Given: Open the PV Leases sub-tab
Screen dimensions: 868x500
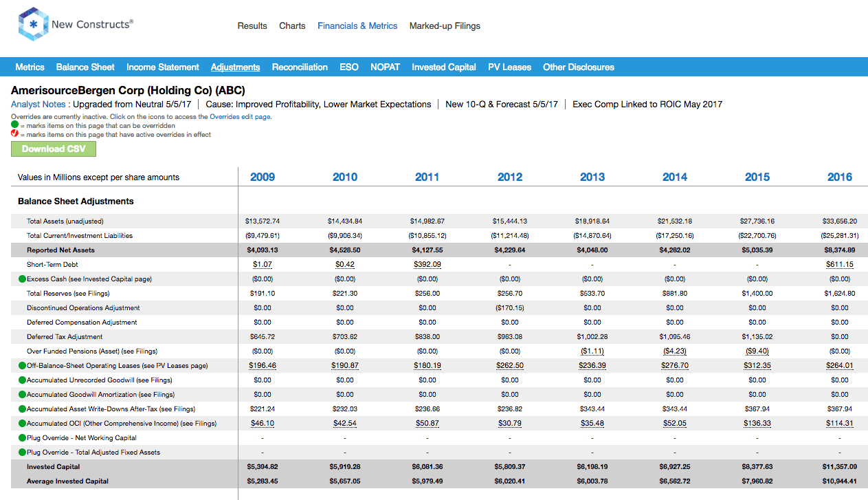Looking at the screenshot, I should coord(510,67).
